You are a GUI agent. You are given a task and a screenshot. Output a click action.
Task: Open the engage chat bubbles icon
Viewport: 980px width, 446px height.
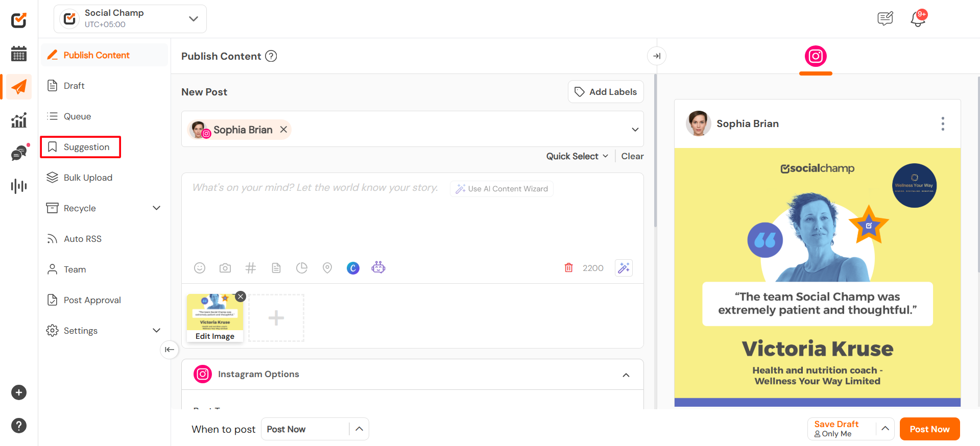19,153
